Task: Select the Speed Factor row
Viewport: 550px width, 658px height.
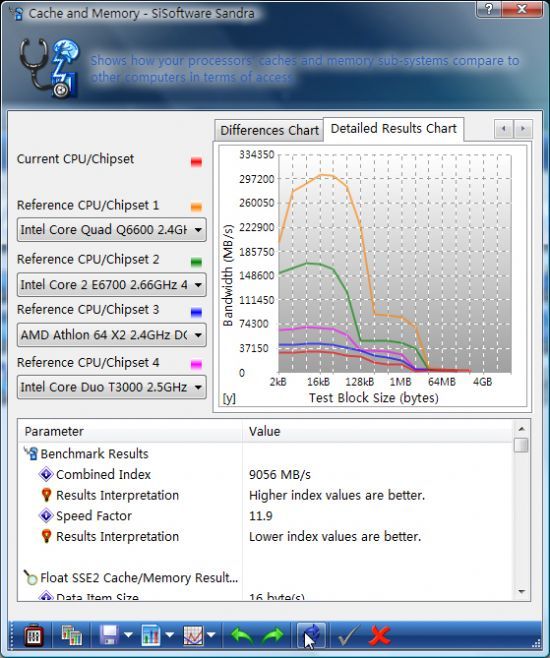Action: coord(266,515)
